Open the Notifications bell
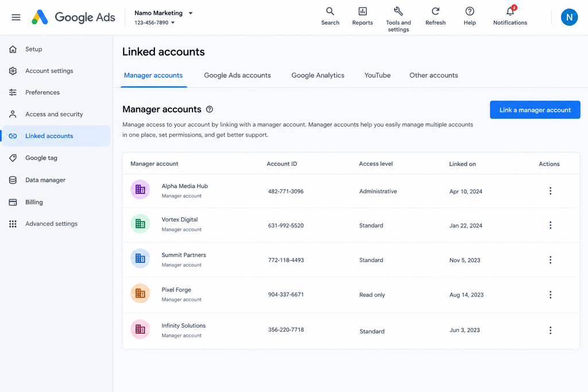Image resolution: width=588 pixels, height=392 pixels. click(510, 11)
